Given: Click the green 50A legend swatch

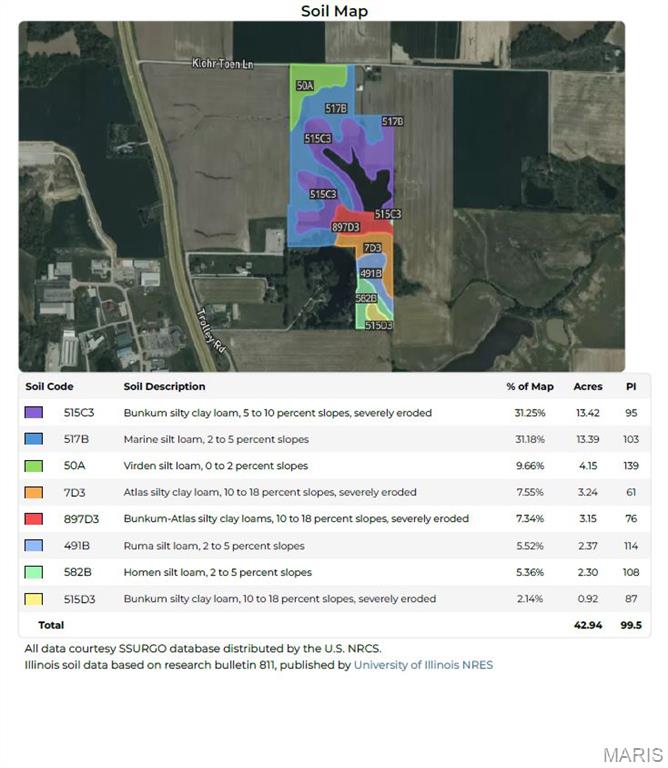Looking at the screenshot, I should click(x=33, y=466).
